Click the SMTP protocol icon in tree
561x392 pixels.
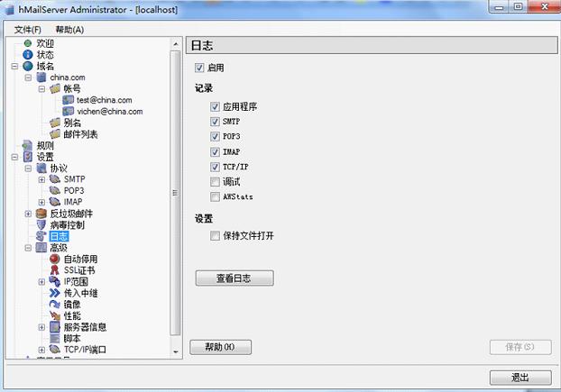coord(55,179)
